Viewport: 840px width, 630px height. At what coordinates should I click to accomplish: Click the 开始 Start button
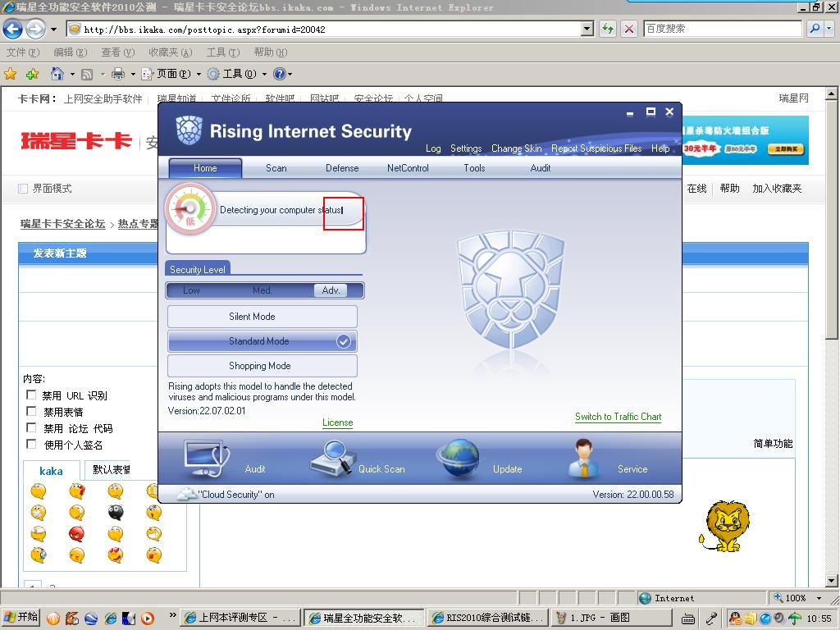(21, 617)
